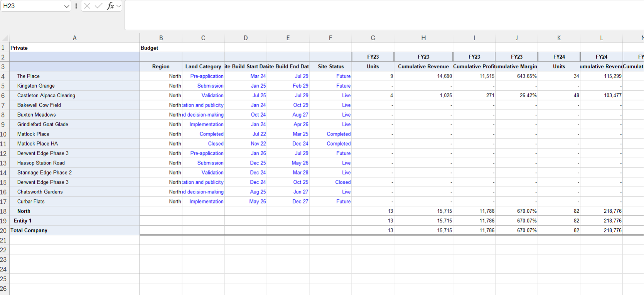Select the "Private" cell in row 1
The width and height of the screenshot is (644, 295).
tap(74, 47)
